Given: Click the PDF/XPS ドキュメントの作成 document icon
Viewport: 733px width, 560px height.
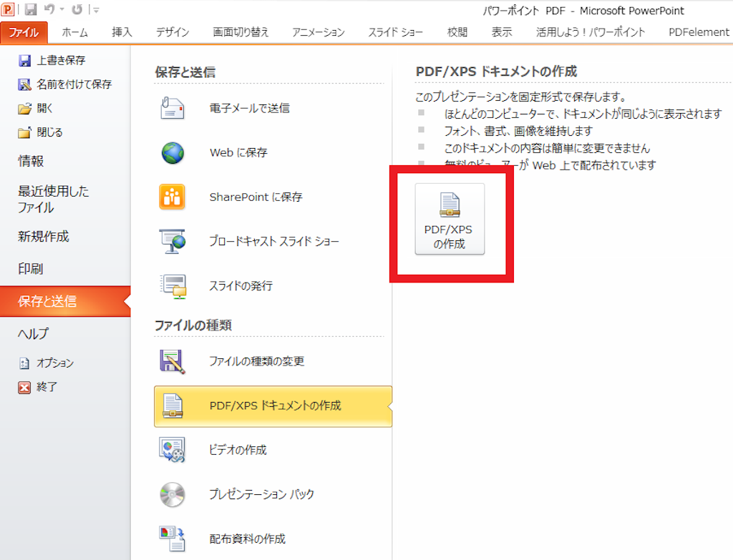Looking at the screenshot, I should coord(173,406).
